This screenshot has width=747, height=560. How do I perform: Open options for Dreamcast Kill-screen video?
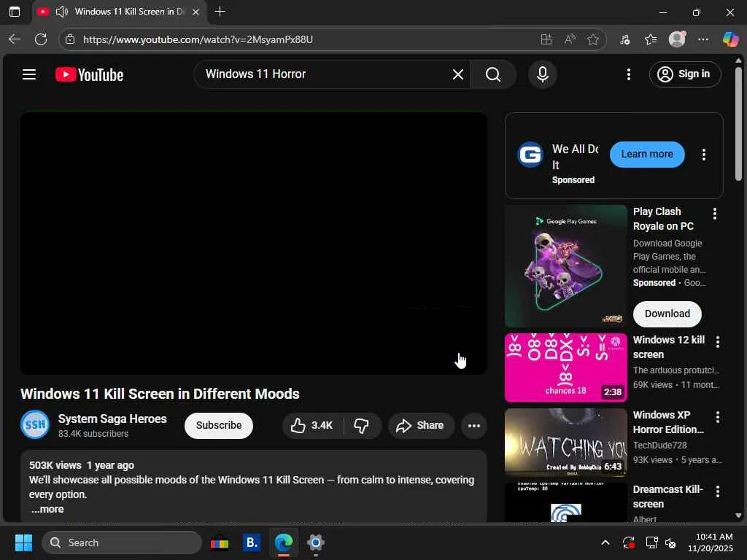click(718, 491)
